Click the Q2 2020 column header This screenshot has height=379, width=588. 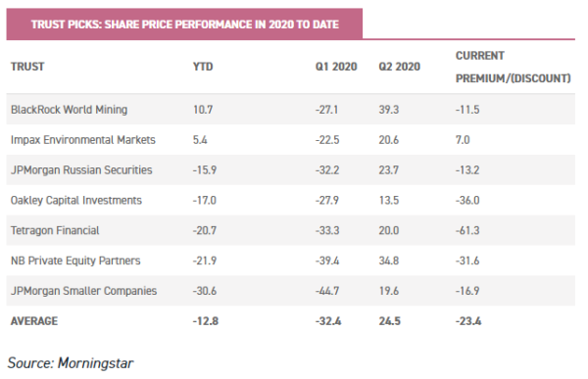click(x=400, y=67)
